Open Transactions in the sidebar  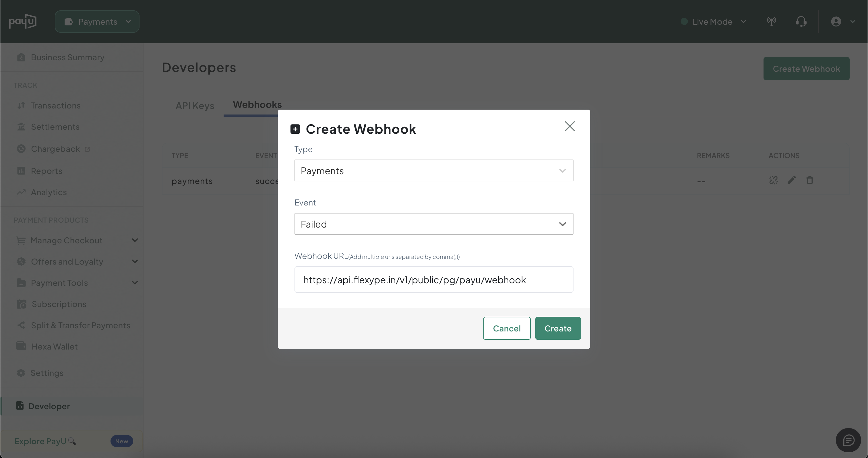(x=56, y=106)
